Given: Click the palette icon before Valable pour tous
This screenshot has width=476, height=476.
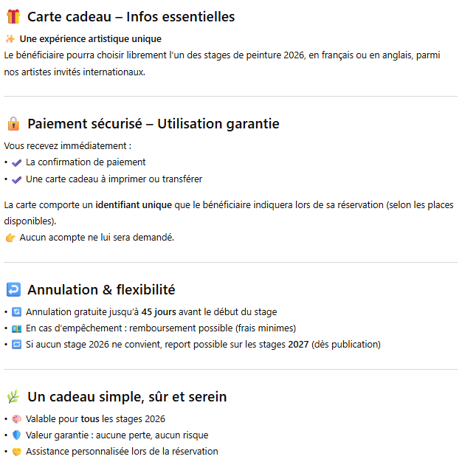Looking at the screenshot, I should click(x=17, y=419).
